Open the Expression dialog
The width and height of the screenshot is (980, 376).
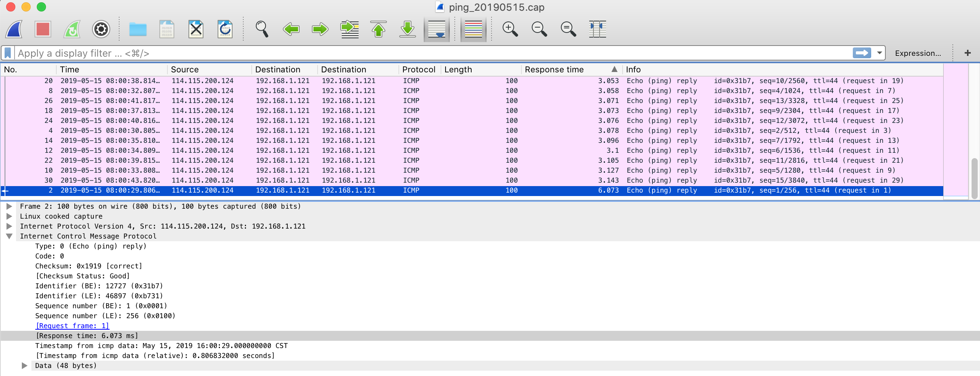[918, 53]
